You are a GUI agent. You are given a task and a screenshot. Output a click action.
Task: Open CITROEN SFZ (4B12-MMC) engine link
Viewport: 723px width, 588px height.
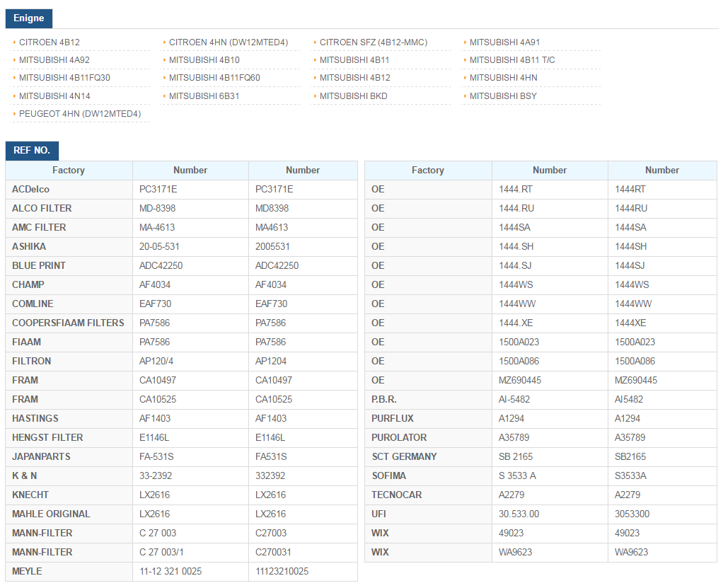click(x=374, y=42)
